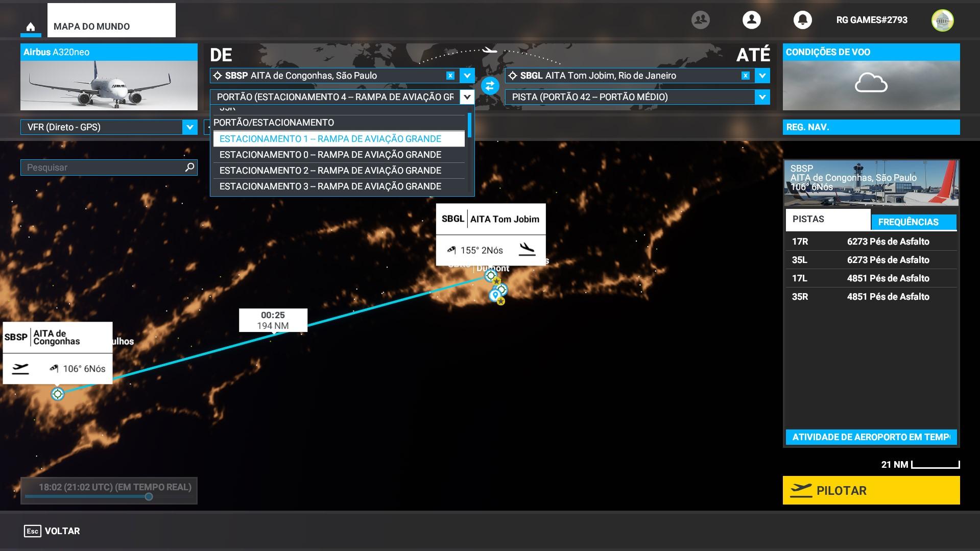980x551 pixels.
Task: Swap departure and arrival airports
Action: [x=490, y=86]
